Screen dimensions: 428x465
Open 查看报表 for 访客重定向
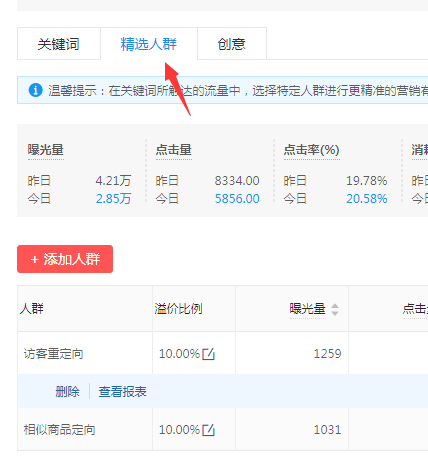click(x=122, y=391)
